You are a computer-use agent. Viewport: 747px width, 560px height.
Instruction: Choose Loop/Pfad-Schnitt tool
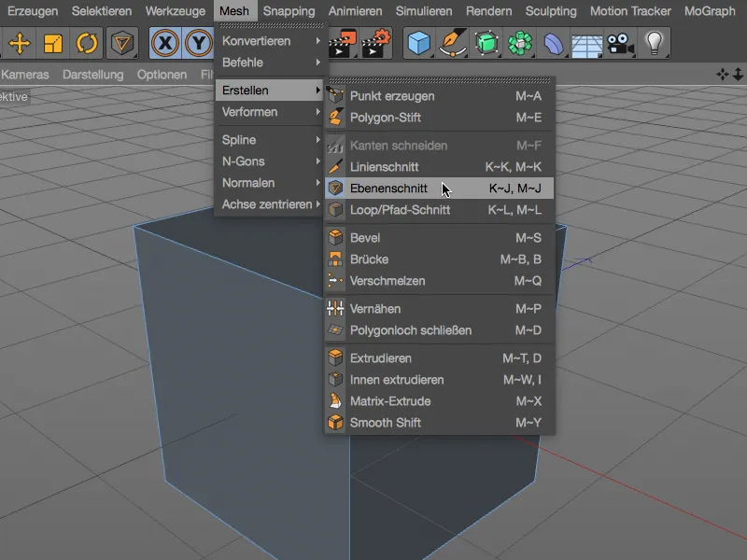click(439, 210)
